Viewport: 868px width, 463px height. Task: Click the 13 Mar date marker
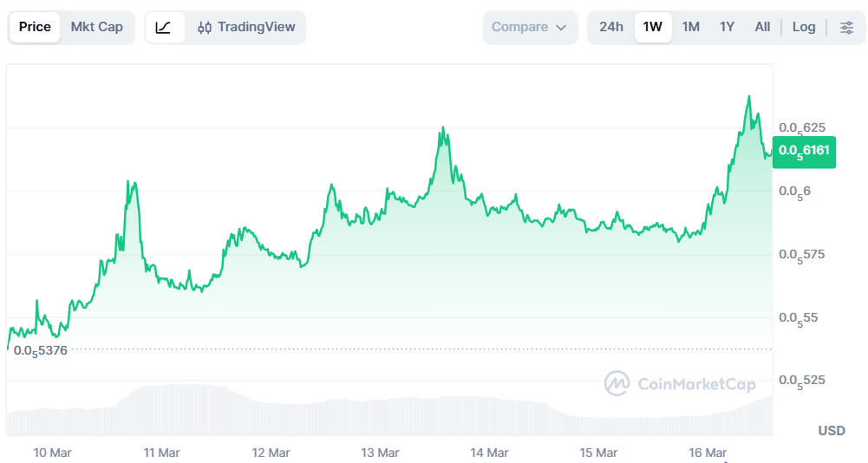pos(380,453)
